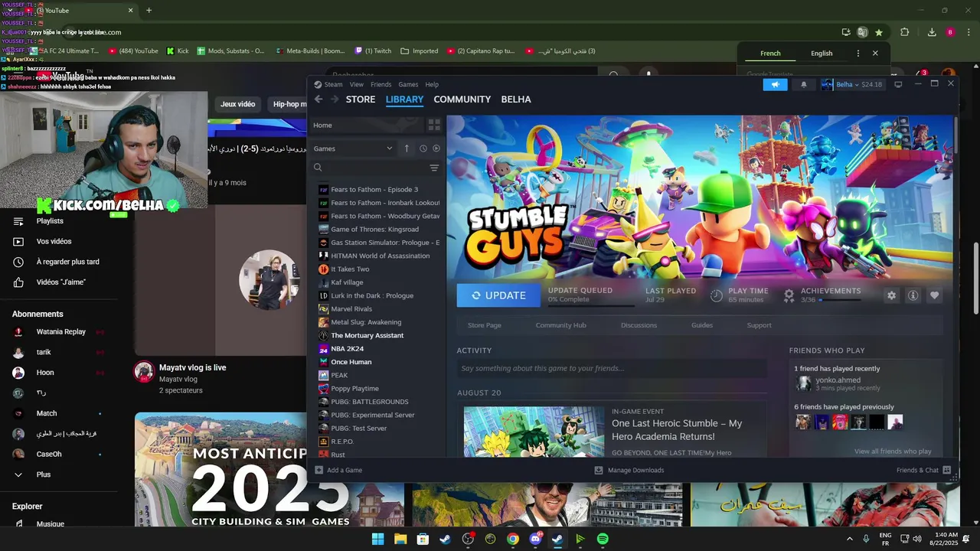This screenshot has height=551, width=980.
Task: Click the recent activity clock icon in the library filter
Action: pos(423,148)
